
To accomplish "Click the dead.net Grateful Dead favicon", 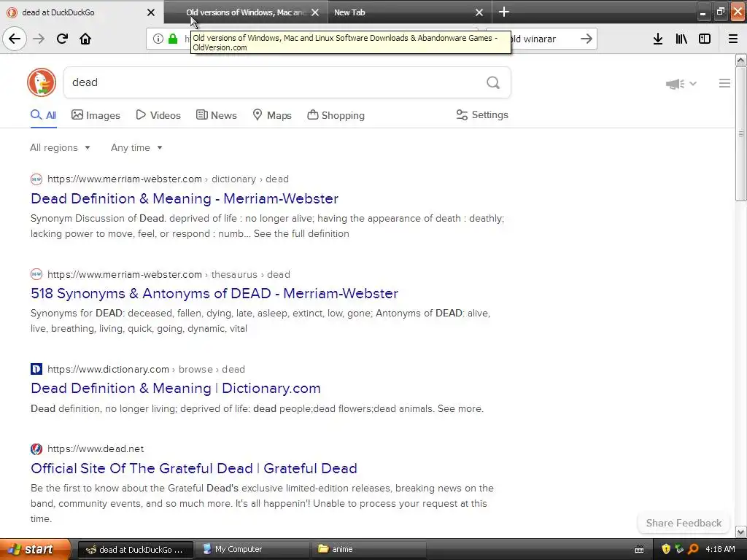I will (x=36, y=448).
